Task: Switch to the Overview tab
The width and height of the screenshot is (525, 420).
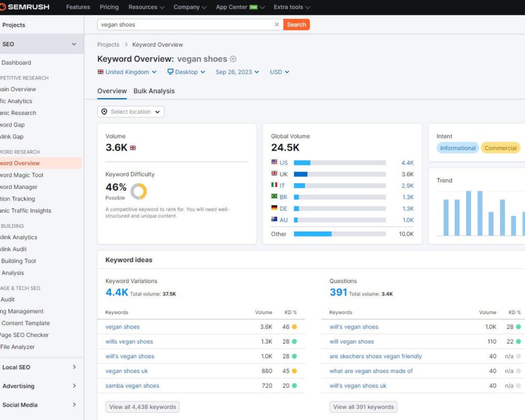Action: tap(112, 91)
